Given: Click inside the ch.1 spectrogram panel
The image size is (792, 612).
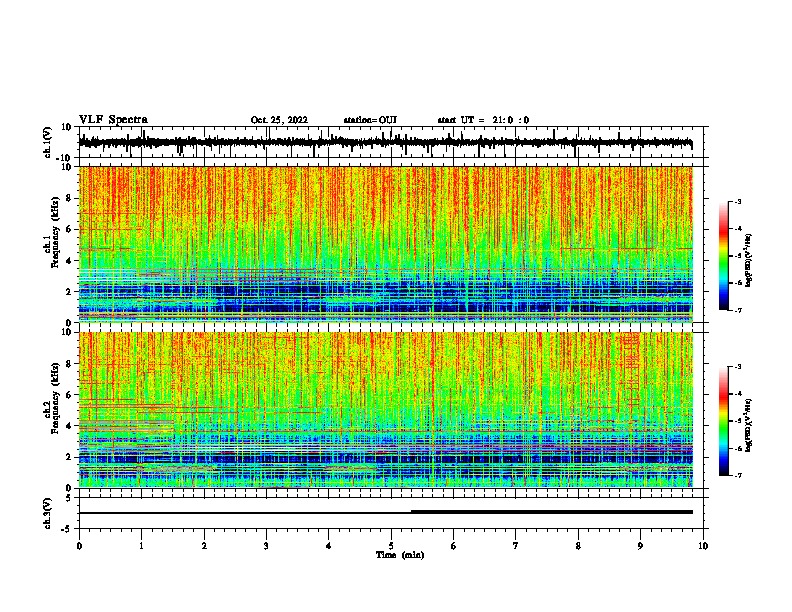Looking at the screenshot, I should click(385, 244).
